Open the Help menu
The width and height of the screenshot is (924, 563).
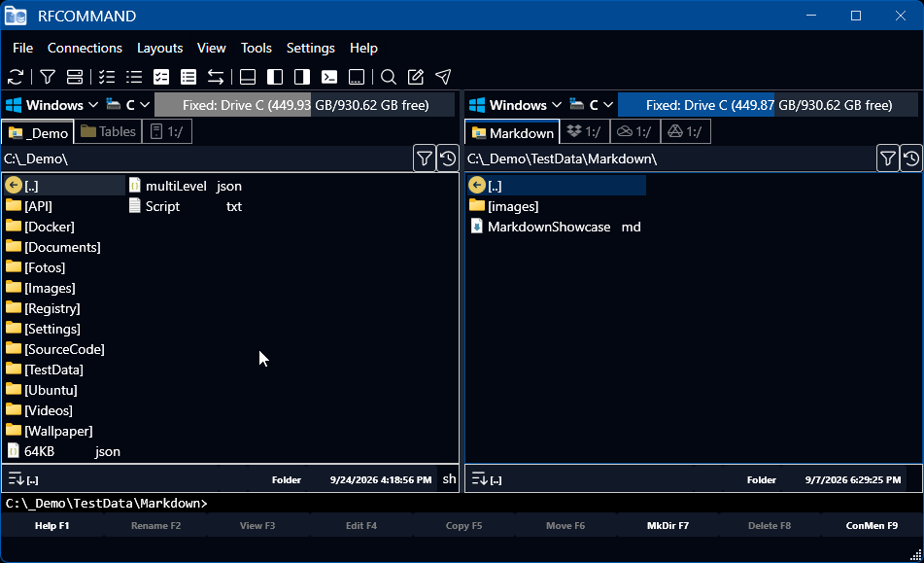click(x=363, y=48)
